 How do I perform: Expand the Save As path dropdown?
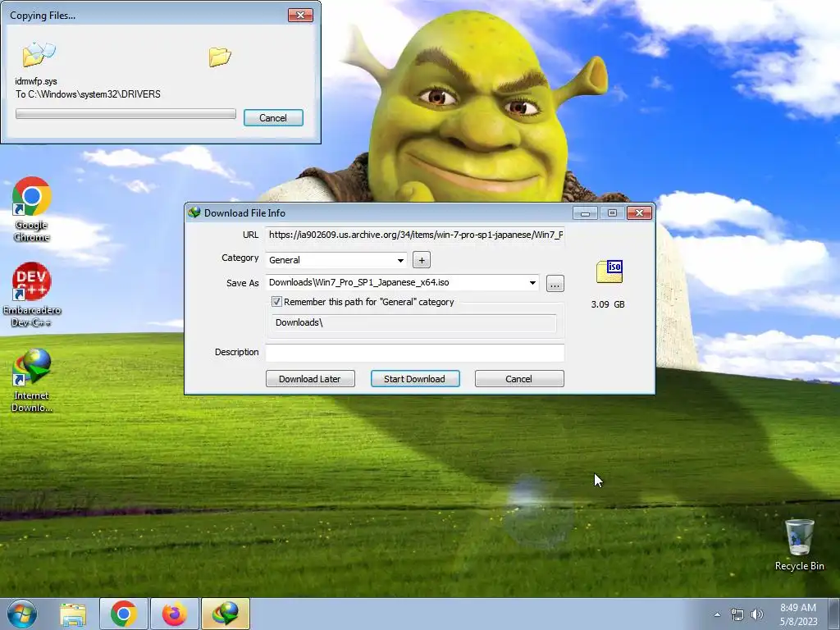pos(532,283)
